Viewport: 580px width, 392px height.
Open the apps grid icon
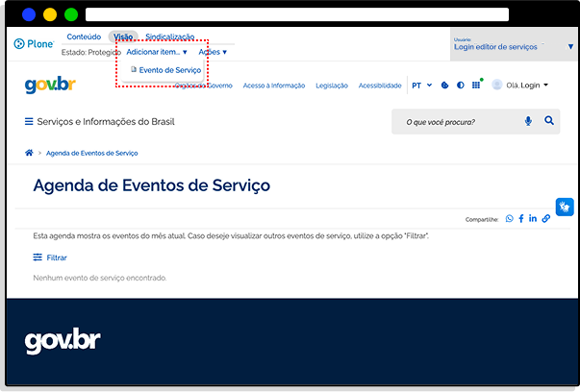click(476, 86)
